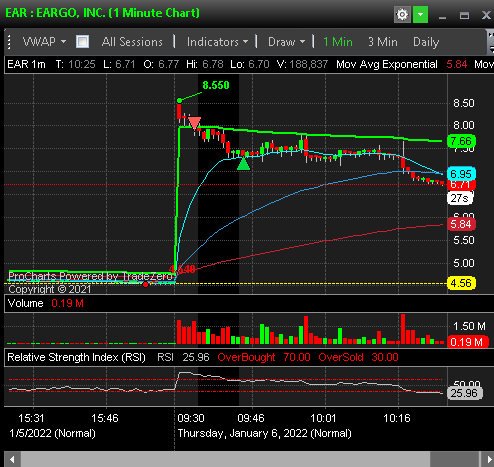This screenshot has width=494, height=467.
Task: Click the 25.96 RSI value tag
Action: [x=464, y=393]
